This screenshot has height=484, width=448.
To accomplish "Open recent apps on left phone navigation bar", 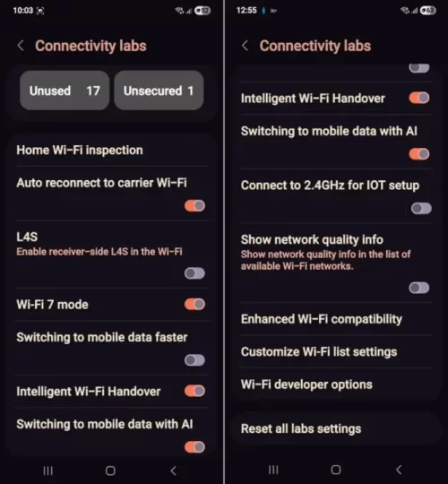I will (x=47, y=471).
